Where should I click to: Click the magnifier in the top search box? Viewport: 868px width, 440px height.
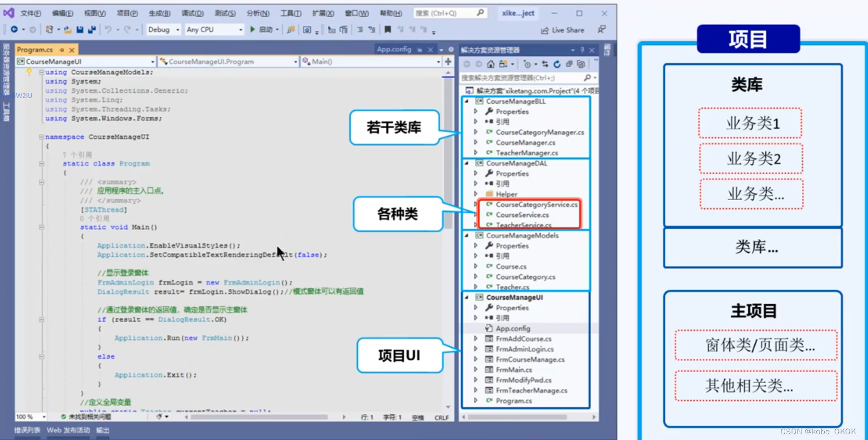click(480, 13)
